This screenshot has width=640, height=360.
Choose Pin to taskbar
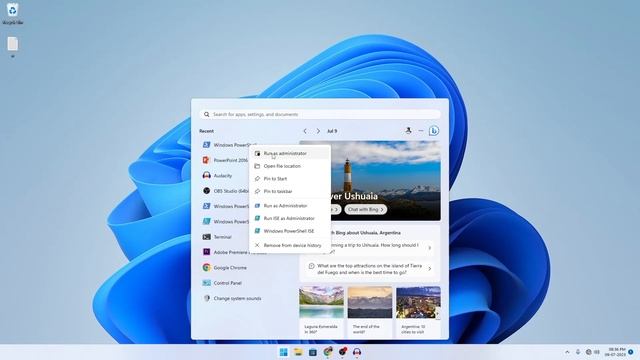(290, 191)
